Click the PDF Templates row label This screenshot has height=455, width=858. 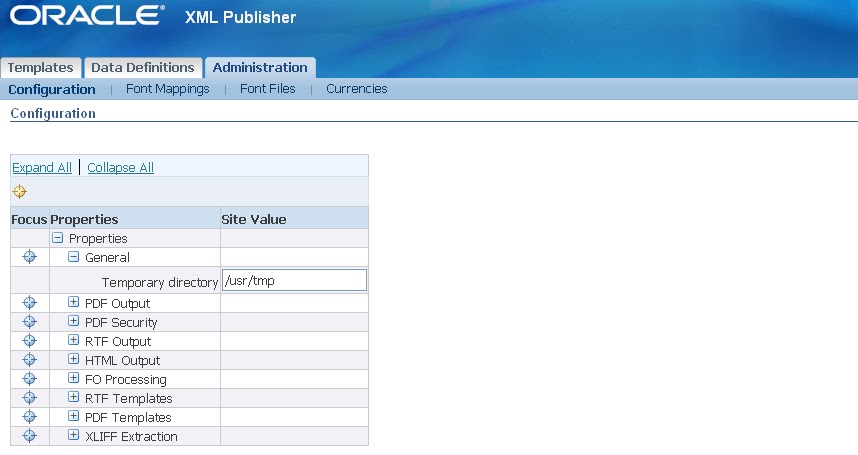point(128,418)
